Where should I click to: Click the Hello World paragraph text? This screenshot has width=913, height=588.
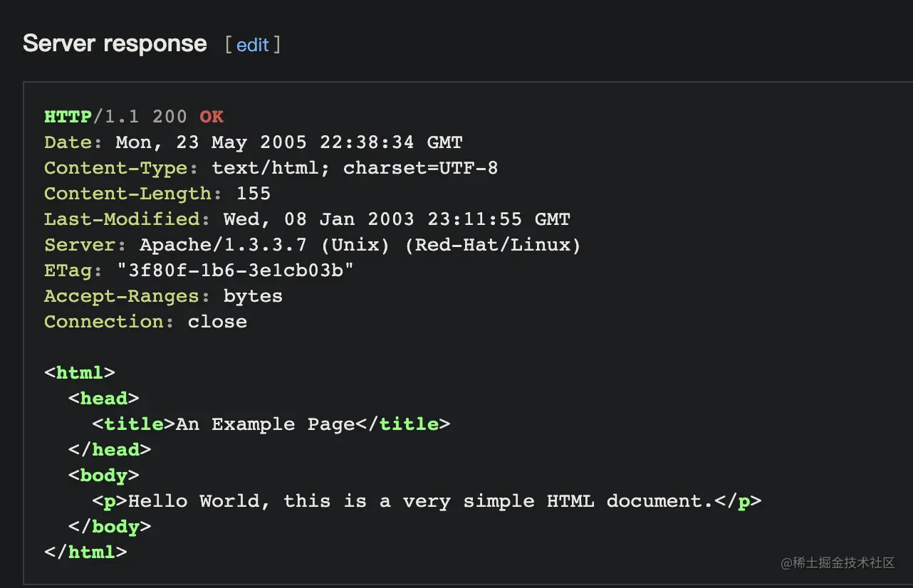click(421, 501)
